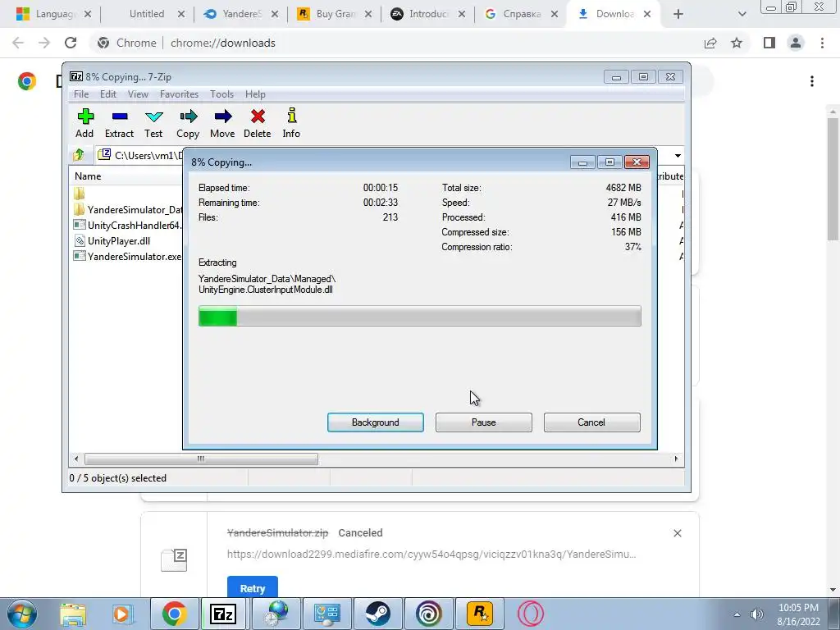Screen dimensions: 840x630
Task: Click the chrome://downloads address bar
Action: click(396, 43)
